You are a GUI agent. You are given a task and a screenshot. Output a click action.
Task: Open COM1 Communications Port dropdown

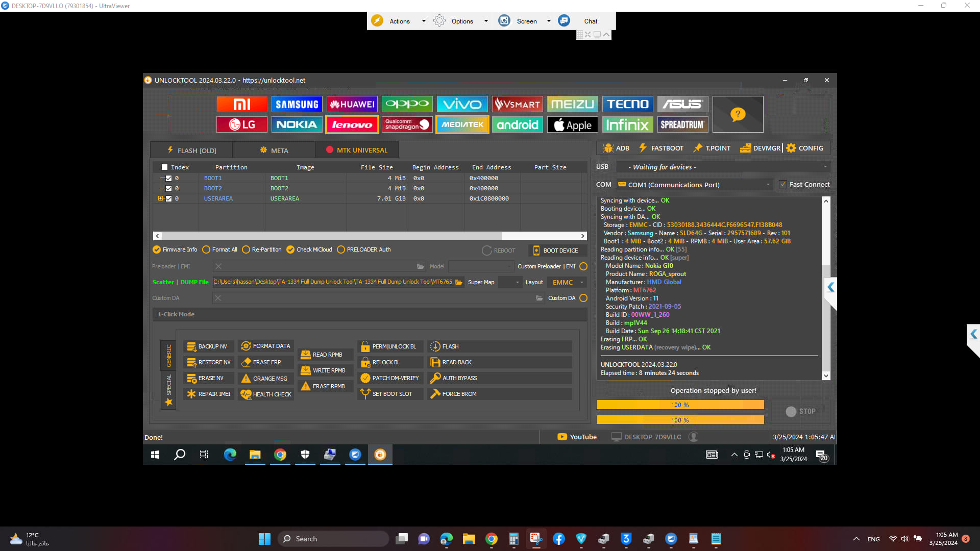pyautogui.click(x=694, y=185)
